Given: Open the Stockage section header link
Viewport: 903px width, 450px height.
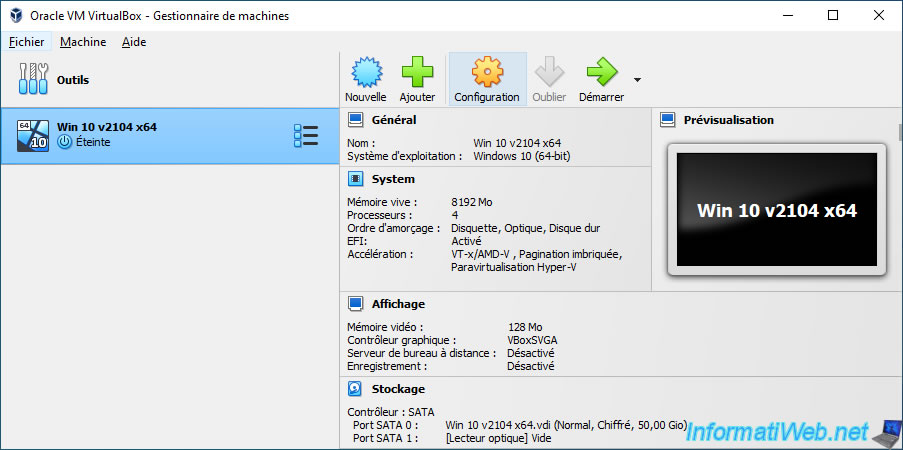Looking at the screenshot, I should coord(399,389).
